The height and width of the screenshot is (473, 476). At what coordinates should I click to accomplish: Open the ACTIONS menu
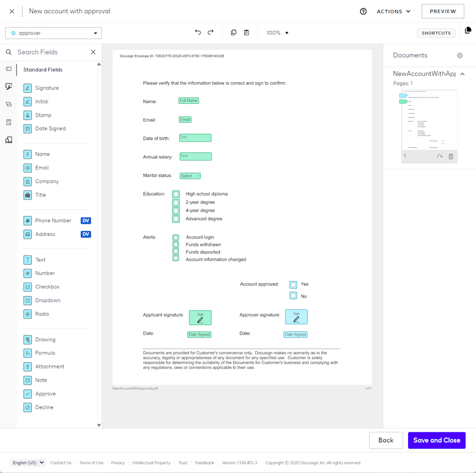(x=393, y=11)
